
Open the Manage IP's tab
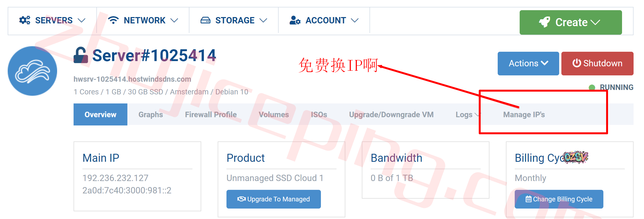pyautogui.click(x=524, y=114)
